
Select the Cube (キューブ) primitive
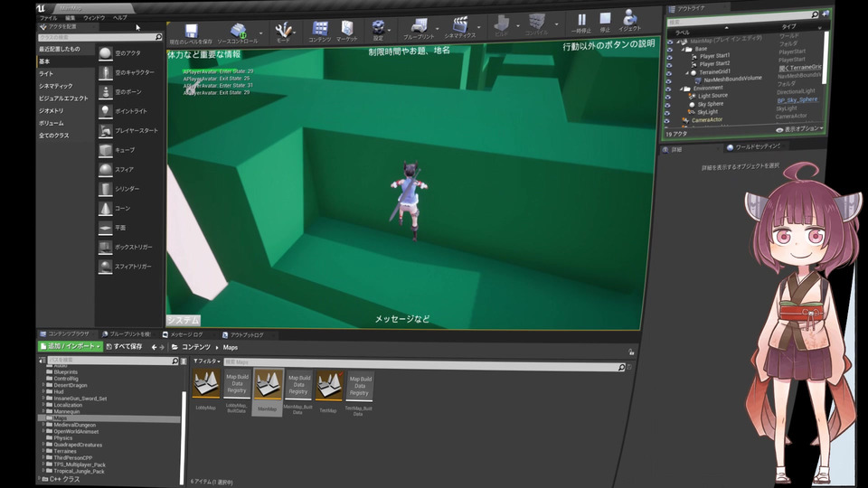point(129,150)
